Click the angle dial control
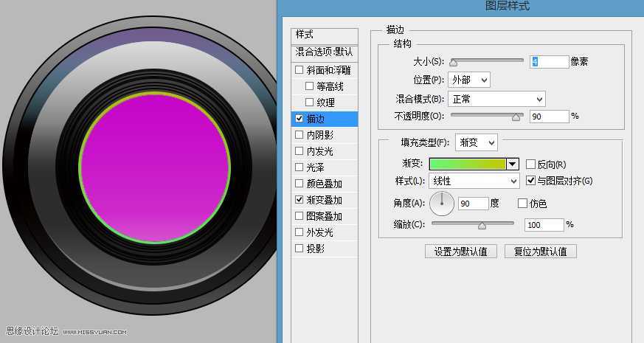 (x=442, y=204)
